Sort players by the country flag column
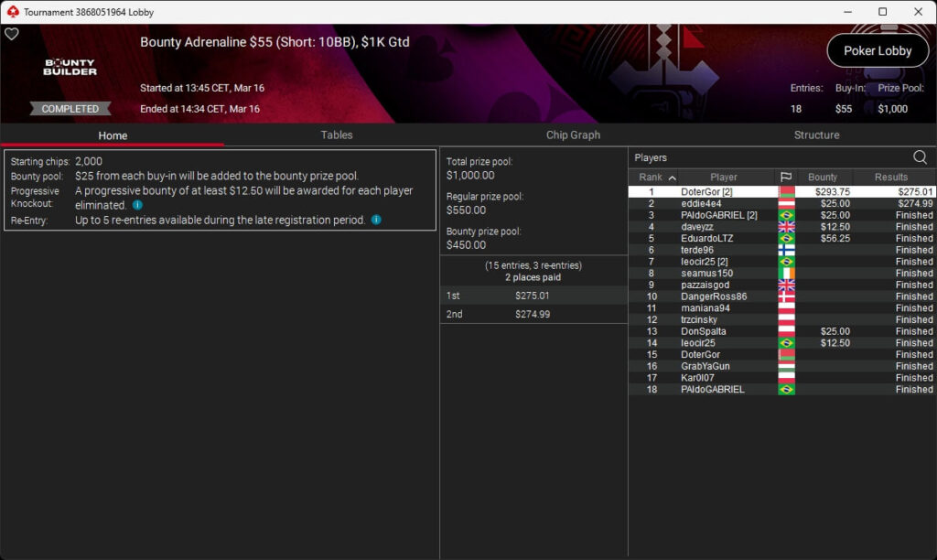This screenshot has height=560, width=937. pos(786,177)
